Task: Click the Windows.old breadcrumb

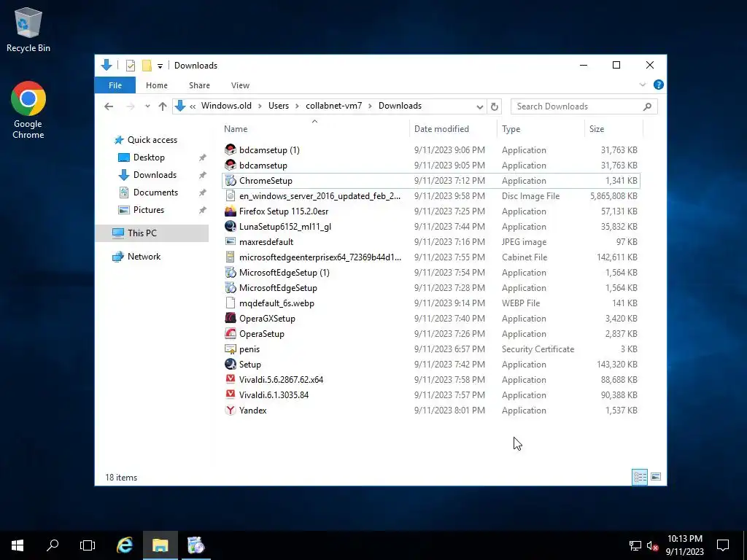Action: click(226, 106)
